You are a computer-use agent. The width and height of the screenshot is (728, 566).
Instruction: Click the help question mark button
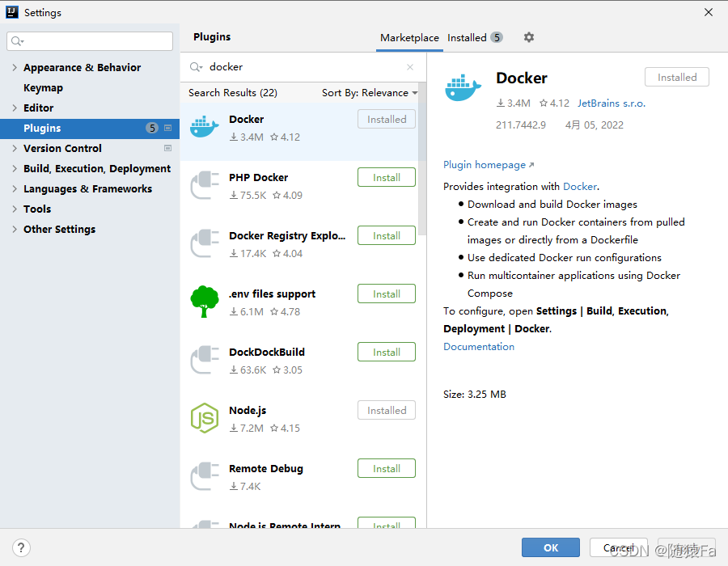click(x=21, y=548)
